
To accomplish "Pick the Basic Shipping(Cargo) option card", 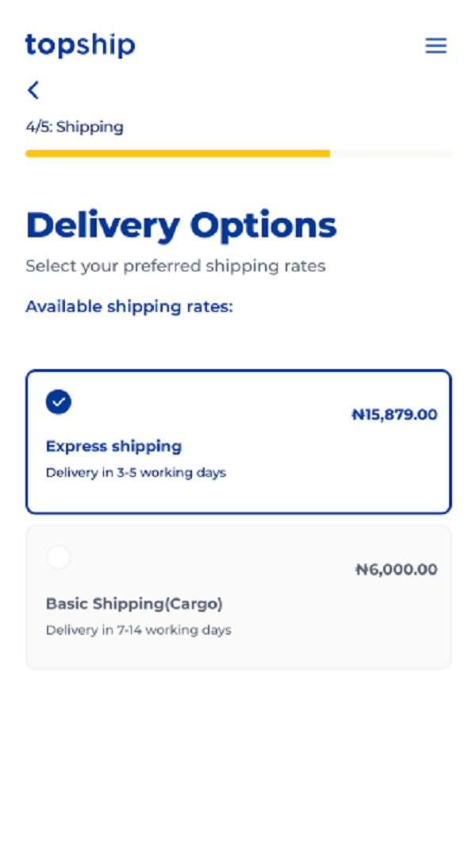I will pos(238,649).
